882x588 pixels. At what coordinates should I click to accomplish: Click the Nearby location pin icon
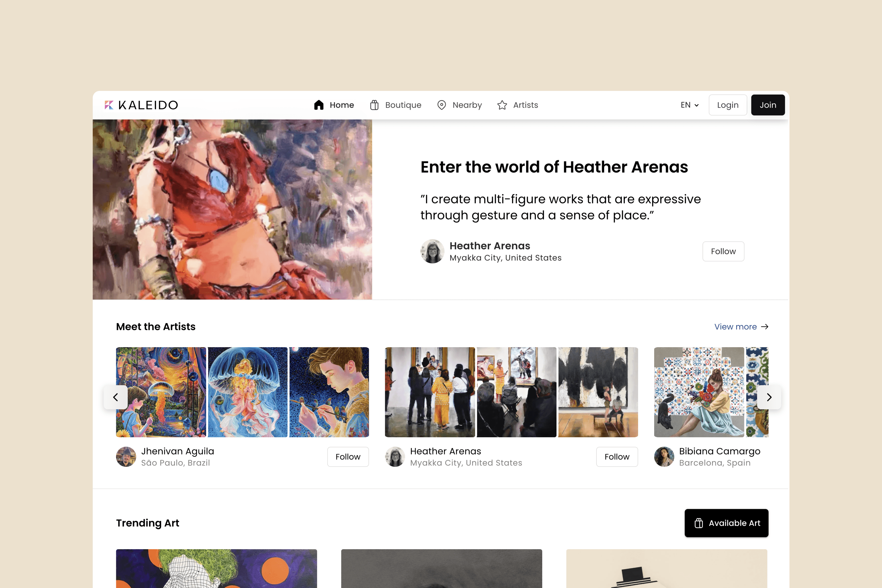(442, 105)
